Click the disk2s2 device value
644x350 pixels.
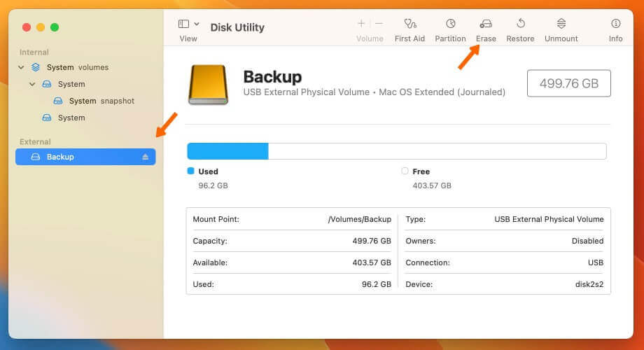589,284
